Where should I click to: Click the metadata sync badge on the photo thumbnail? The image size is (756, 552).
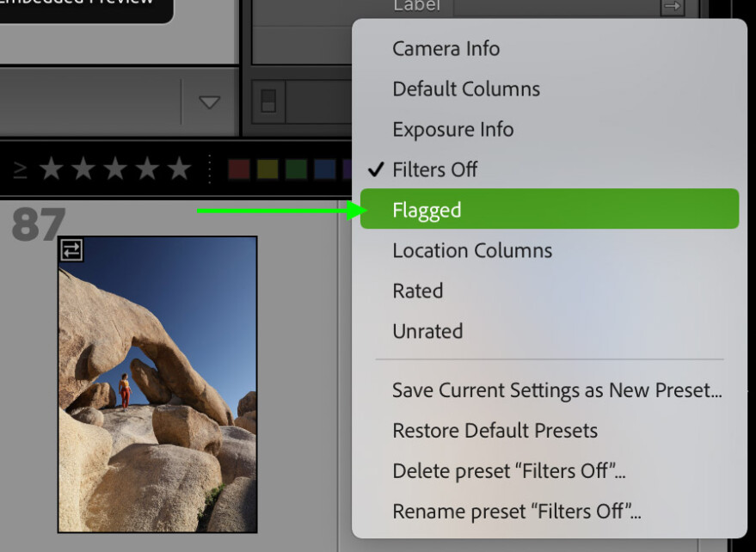click(71, 249)
